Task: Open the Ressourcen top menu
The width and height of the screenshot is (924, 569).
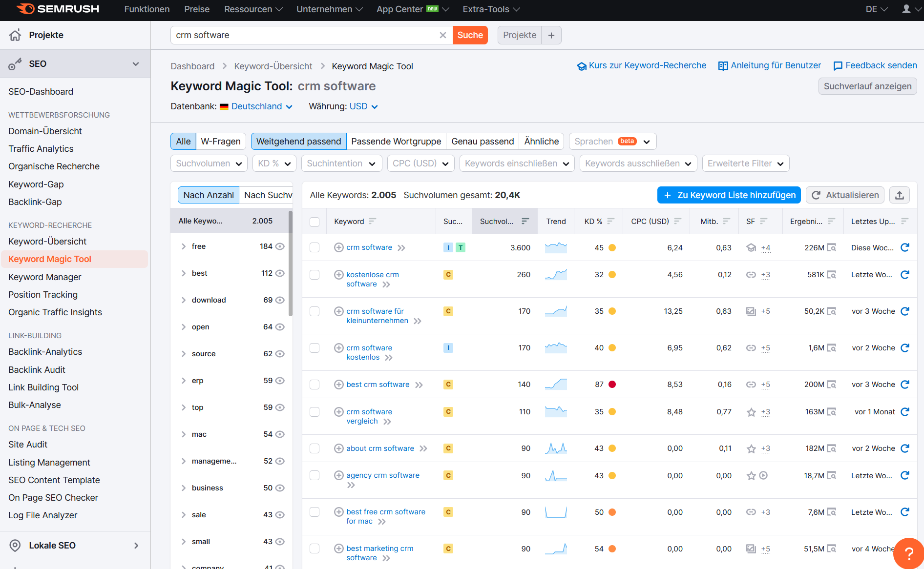Action: 253,9
